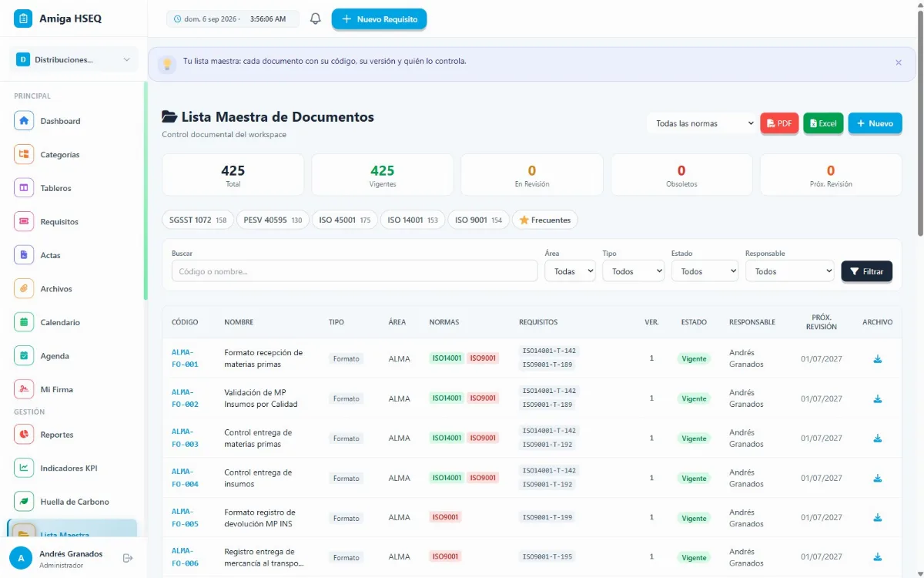This screenshot has height=578, width=924.
Task: Click the Agenda sidebar icon
Action: tap(24, 355)
